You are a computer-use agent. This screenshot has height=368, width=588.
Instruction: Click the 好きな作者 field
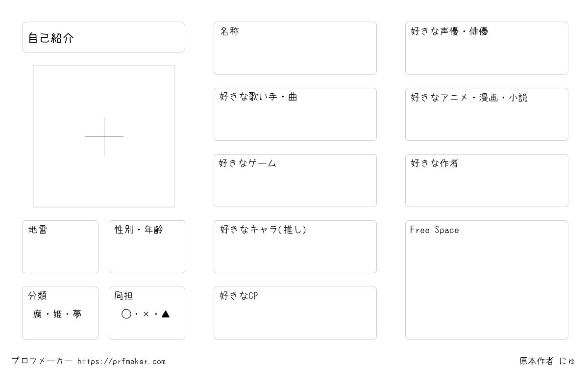coord(487,181)
